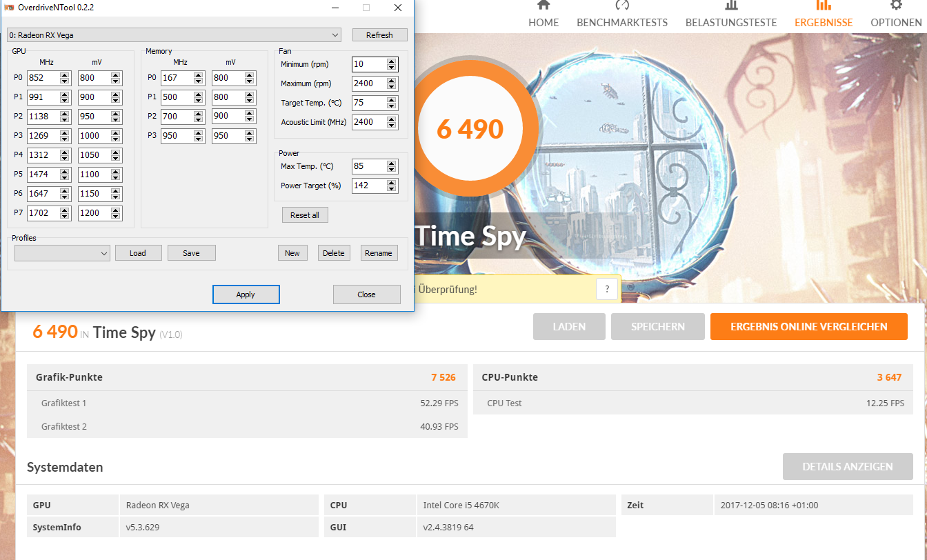Click the question mark help button
Screen dimensions: 927x560
click(607, 289)
